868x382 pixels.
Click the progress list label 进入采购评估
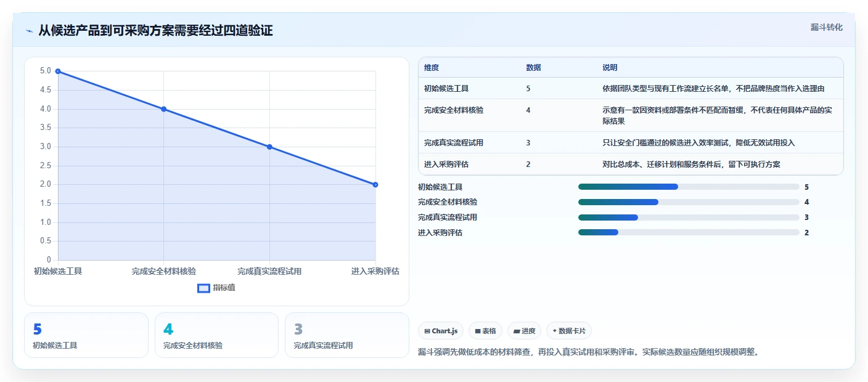(440, 232)
